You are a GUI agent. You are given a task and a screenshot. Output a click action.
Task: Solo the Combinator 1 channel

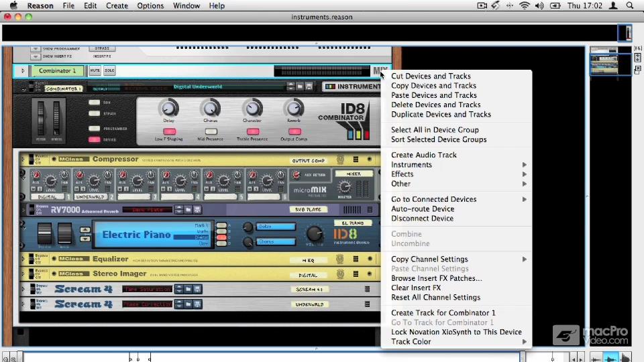point(109,70)
